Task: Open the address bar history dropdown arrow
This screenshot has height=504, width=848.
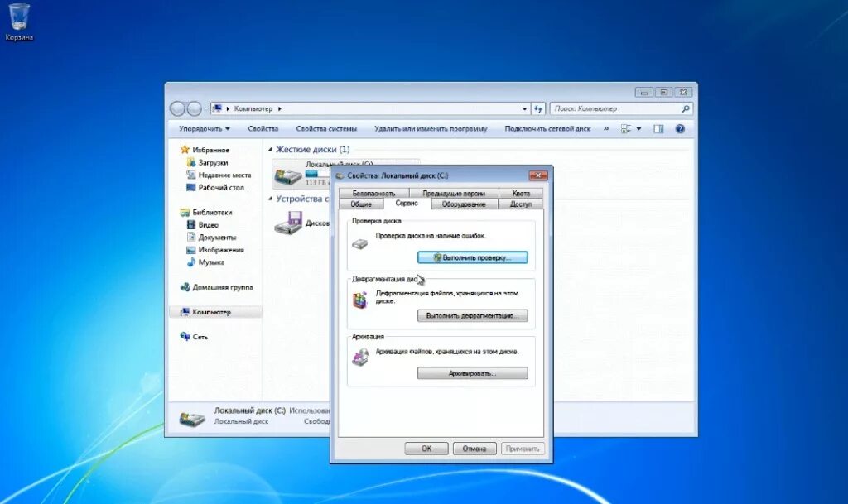Action: point(524,108)
